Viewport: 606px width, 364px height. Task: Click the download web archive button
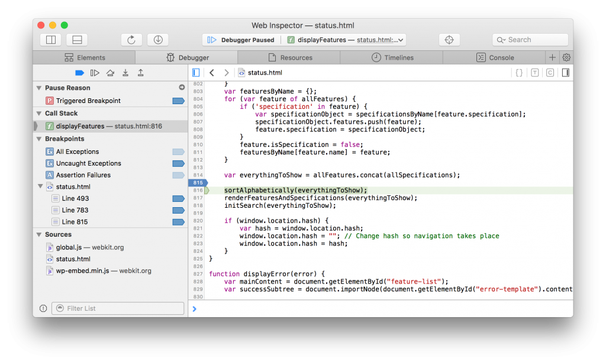click(158, 40)
